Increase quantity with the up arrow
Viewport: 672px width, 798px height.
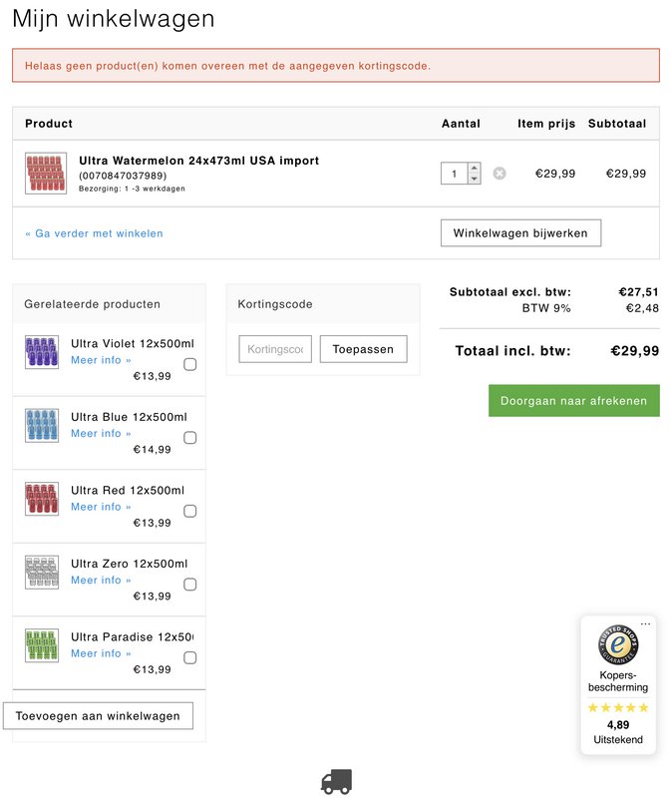coord(475,168)
